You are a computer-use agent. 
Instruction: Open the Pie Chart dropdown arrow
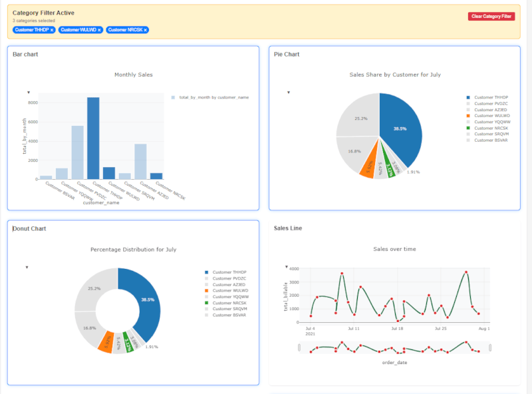coord(288,93)
